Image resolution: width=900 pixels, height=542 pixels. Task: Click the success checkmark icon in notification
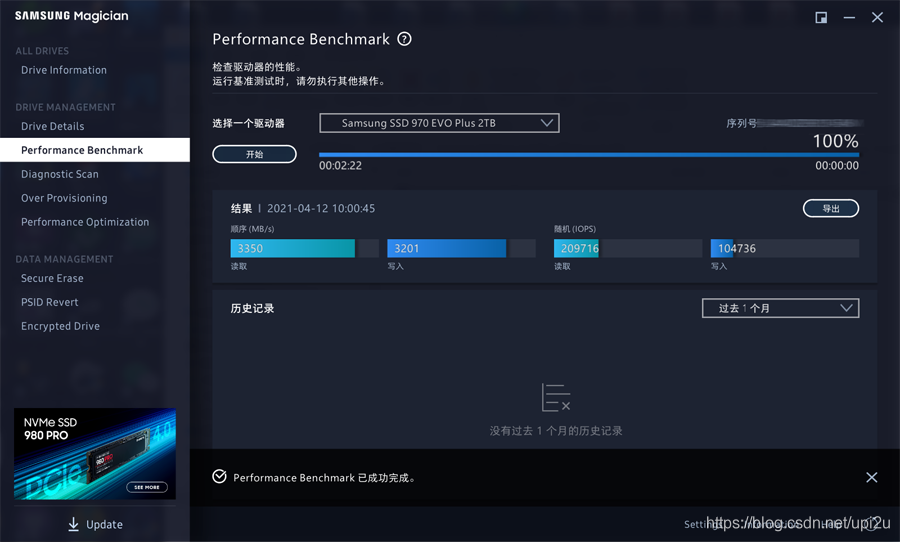[x=219, y=477]
